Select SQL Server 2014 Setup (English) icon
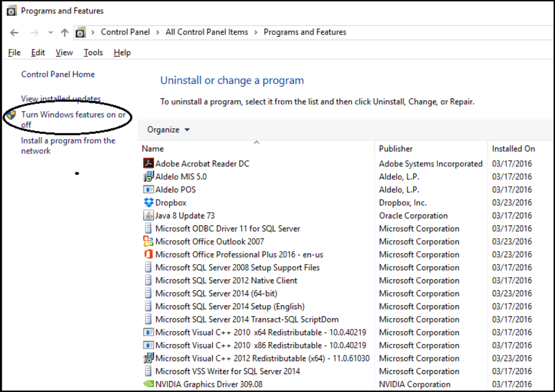Image resolution: width=555 pixels, height=392 pixels. [x=148, y=306]
